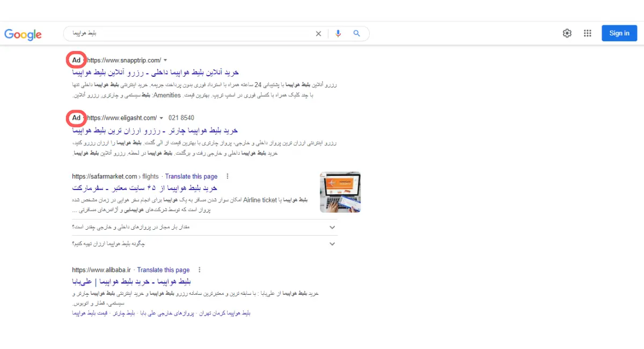Click the safarmarket result thumbnail image

[340, 192]
